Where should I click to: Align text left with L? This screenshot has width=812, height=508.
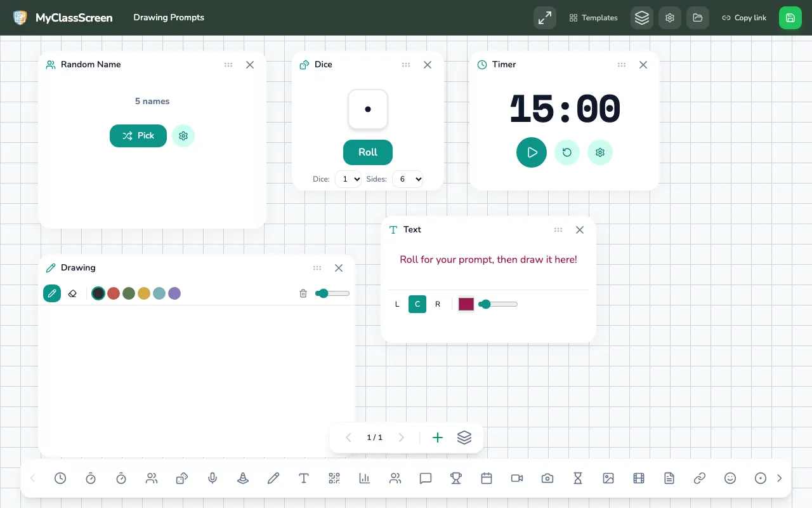click(x=397, y=304)
